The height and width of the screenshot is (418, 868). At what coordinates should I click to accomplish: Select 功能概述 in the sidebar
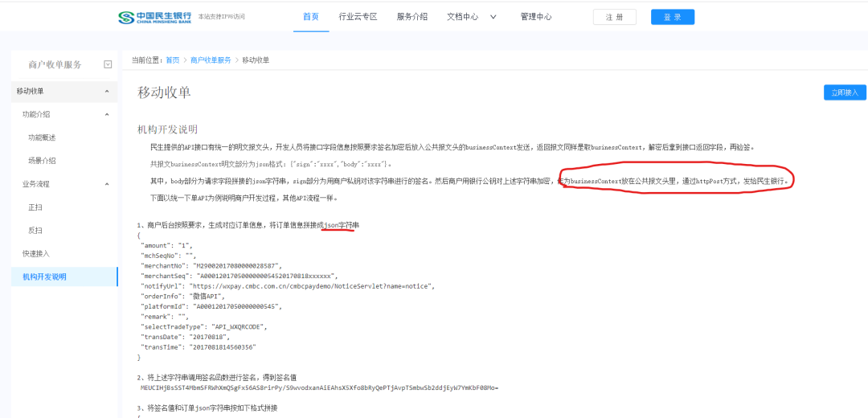[x=42, y=137]
